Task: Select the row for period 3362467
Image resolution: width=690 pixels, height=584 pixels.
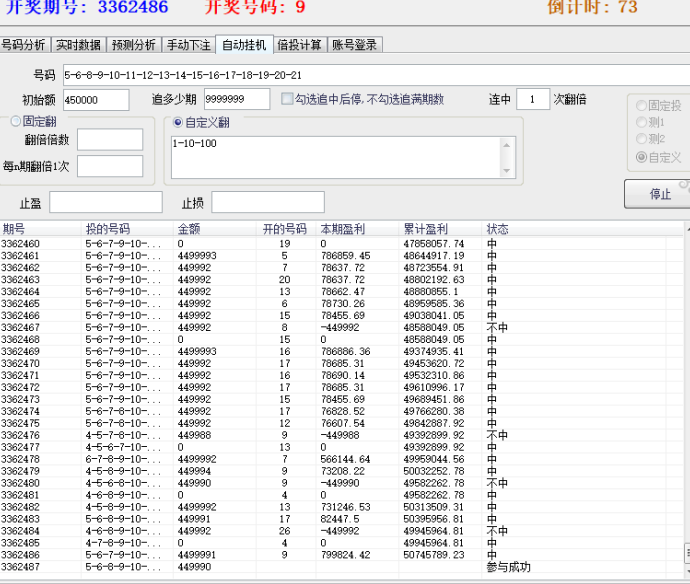Action: coord(341,327)
